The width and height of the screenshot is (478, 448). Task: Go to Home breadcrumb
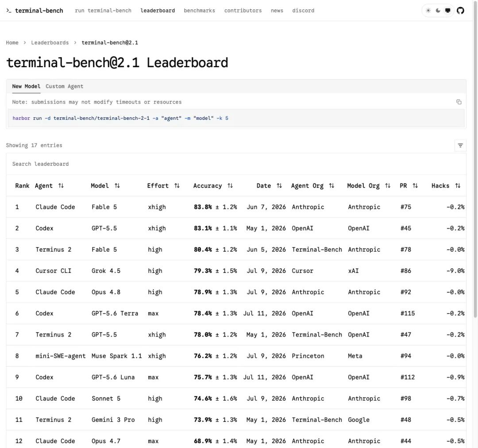coord(12,42)
